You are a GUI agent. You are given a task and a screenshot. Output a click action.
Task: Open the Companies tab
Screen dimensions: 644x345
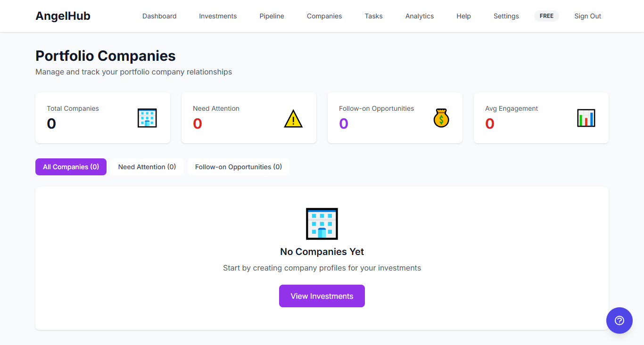point(324,16)
